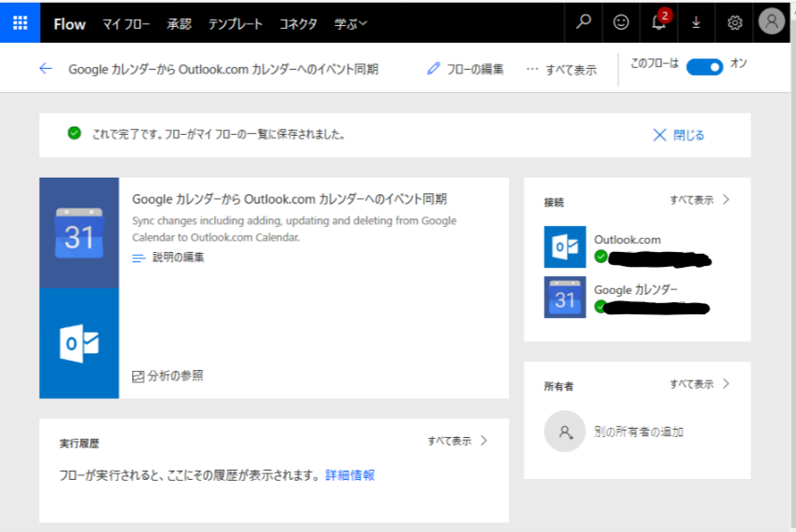Screen dimensions: 796x532
Task: Click the 接続 heading
Action: tap(554, 203)
